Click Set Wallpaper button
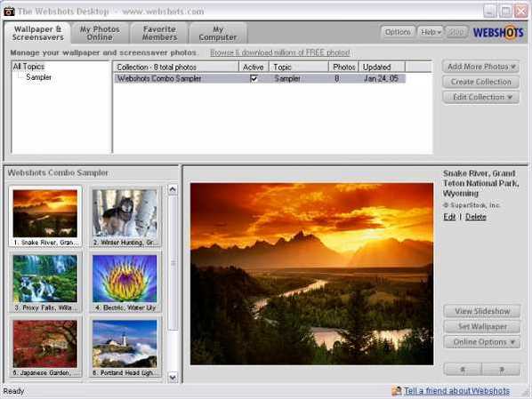532x399 pixels. coord(482,326)
